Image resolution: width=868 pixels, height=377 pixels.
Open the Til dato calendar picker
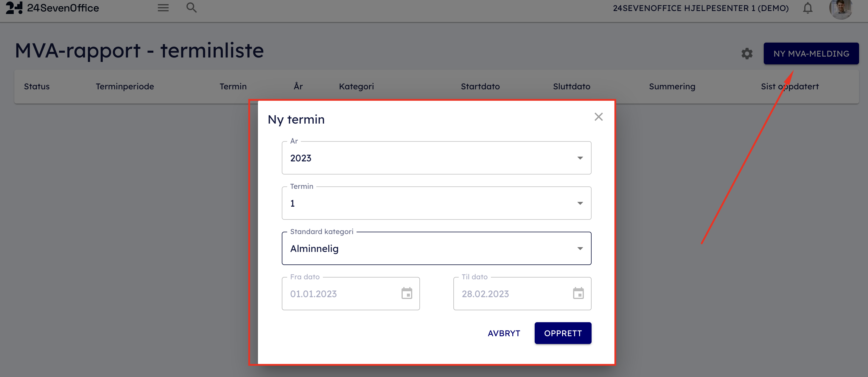578,293
